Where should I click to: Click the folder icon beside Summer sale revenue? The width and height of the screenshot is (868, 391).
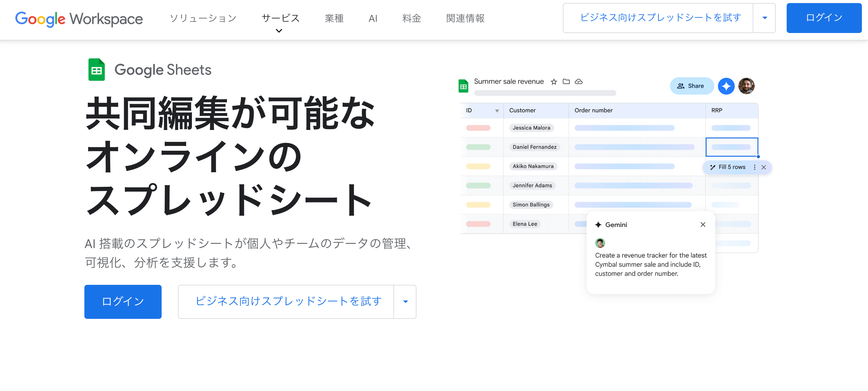click(x=566, y=82)
